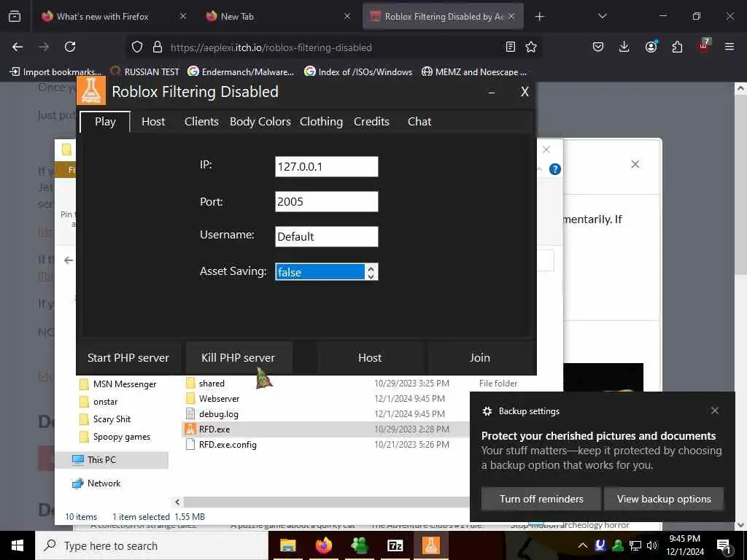Image resolution: width=747 pixels, height=560 pixels.
Task: Open Windows Start menu
Action: pyautogui.click(x=18, y=545)
